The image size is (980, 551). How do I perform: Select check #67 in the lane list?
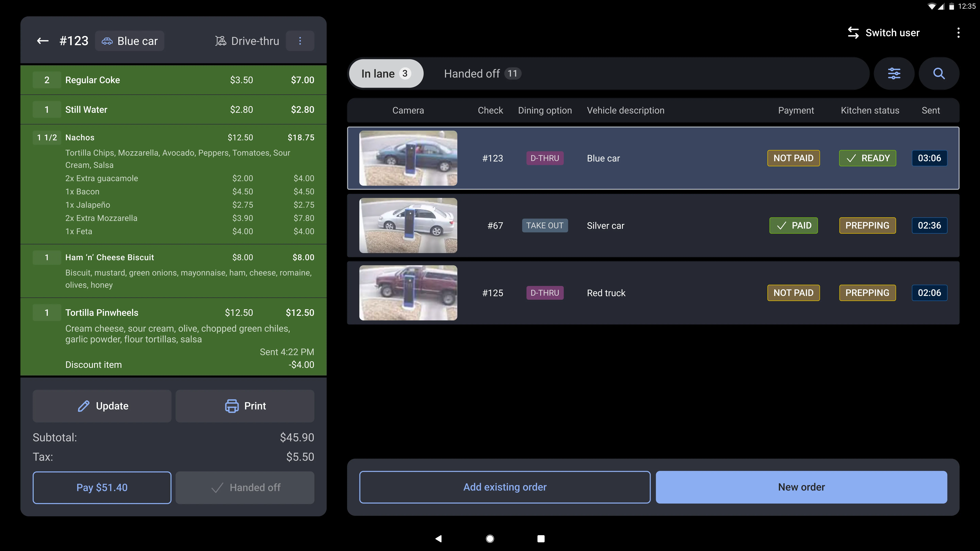(x=653, y=226)
